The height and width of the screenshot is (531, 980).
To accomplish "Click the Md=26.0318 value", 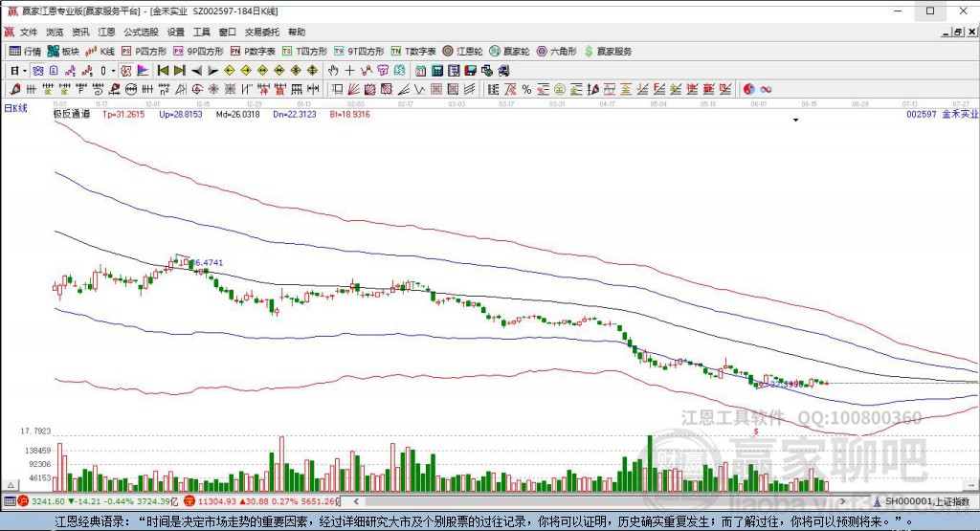I will [x=237, y=114].
